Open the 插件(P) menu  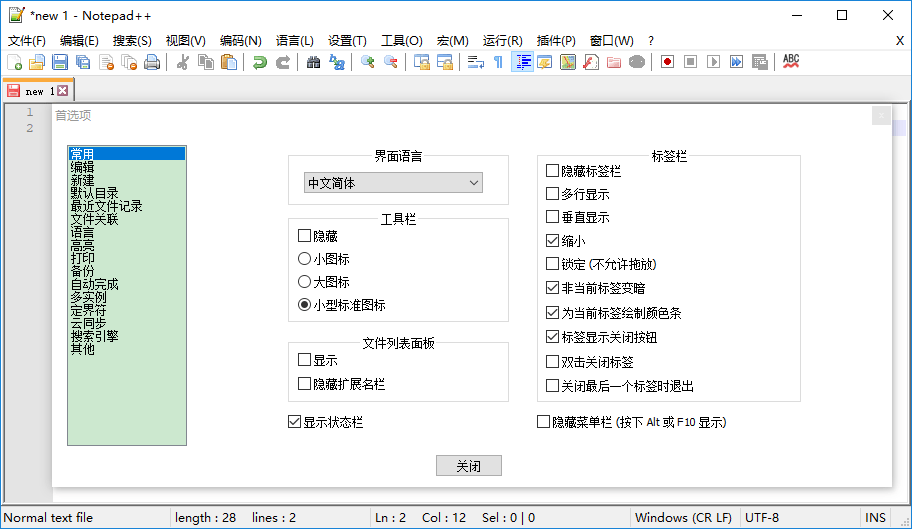[x=556, y=41]
